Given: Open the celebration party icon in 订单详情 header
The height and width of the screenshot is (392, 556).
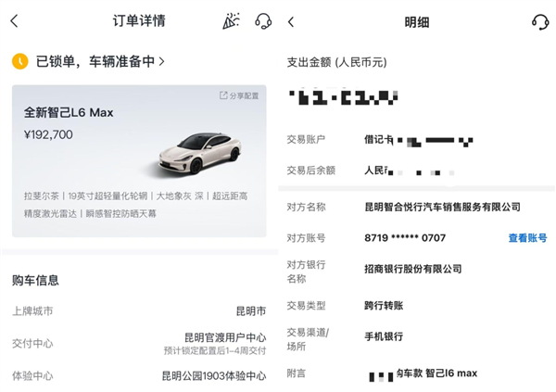Looking at the screenshot, I should [x=231, y=21].
